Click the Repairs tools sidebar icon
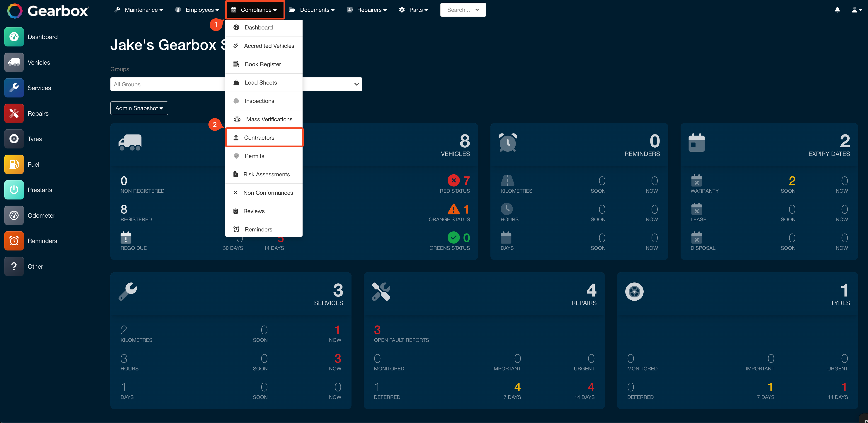This screenshot has width=868, height=423. point(14,113)
